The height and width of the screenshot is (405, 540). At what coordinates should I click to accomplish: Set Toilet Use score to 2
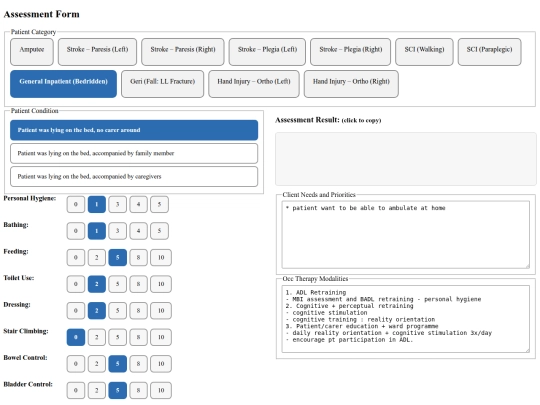(x=97, y=284)
